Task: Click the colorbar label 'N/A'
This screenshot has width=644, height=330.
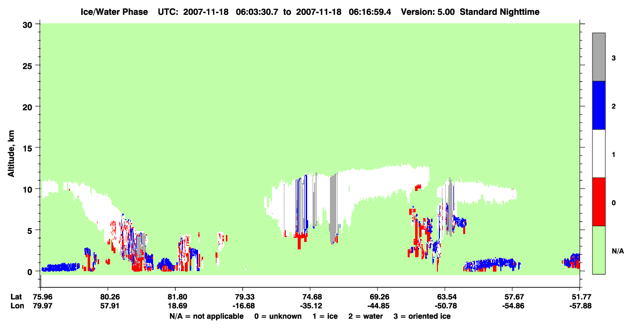Action: [x=617, y=251]
